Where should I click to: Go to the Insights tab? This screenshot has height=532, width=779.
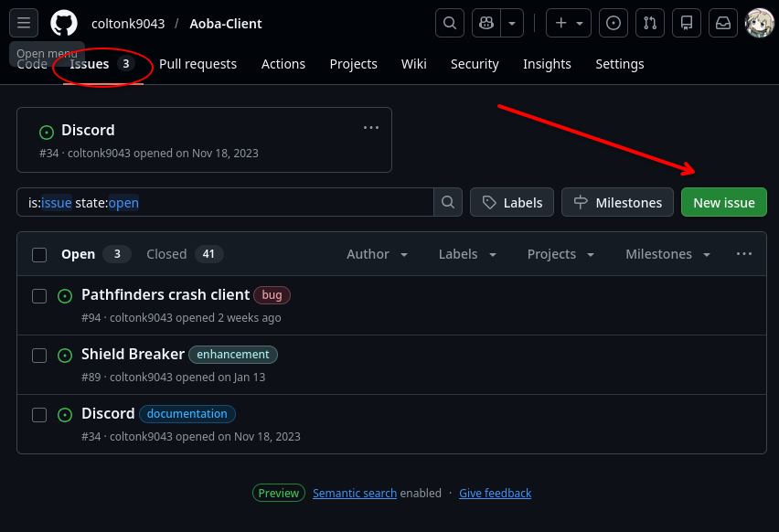click(547, 64)
